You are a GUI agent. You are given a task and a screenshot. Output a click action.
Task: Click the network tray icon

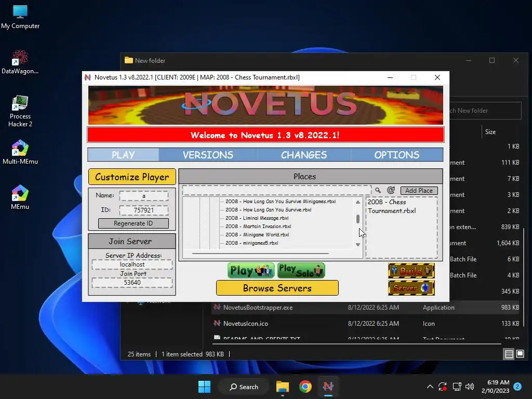click(x=457, y=387)
